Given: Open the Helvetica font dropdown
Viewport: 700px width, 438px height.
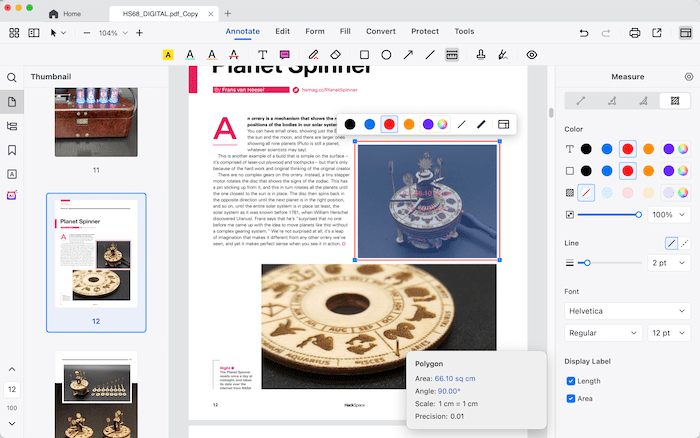Looking at the screenshot, I should tap(627, 311).
